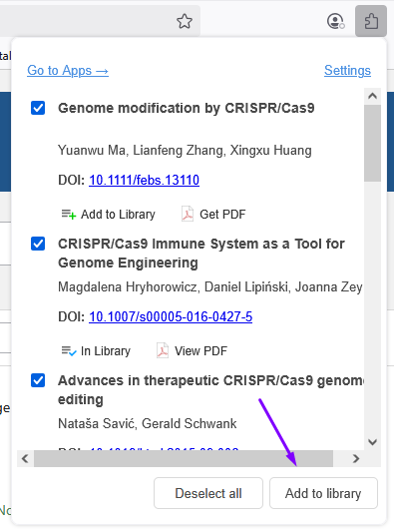Open DOI link 10.1007/s00005-016-0427-5

pos(171,316)
